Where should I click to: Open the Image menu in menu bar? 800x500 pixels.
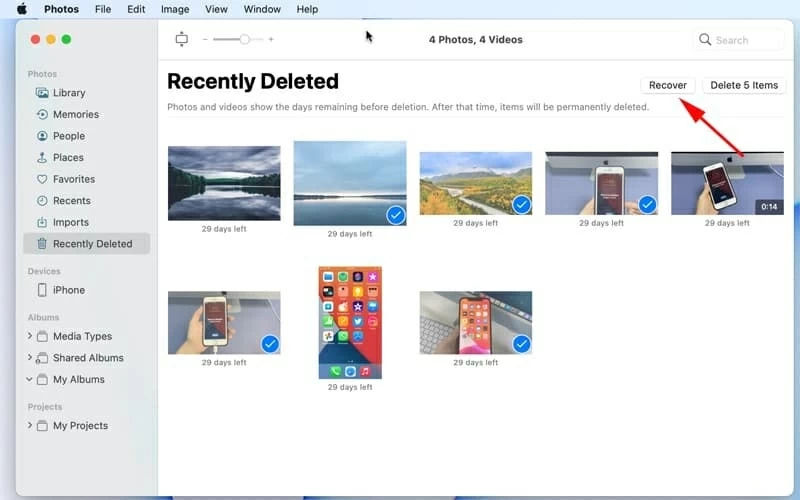pyautogui.click(x=174, y=9)
